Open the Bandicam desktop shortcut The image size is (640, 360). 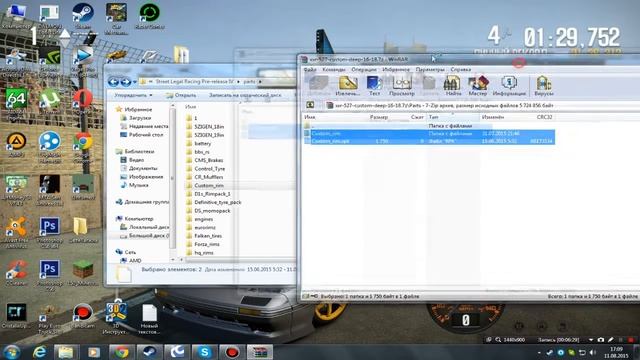(83, 316)
